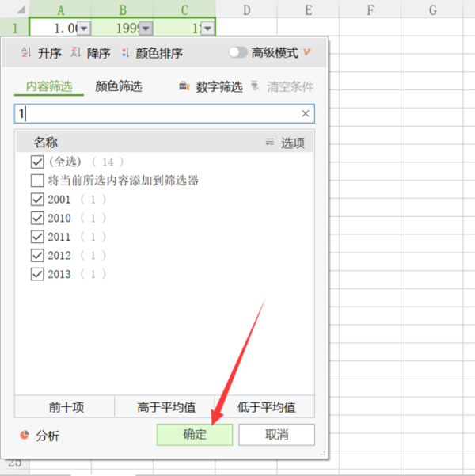Uncheck the 2013 checkbox
The image size is (475, 476).
click(x=37, y=274)
